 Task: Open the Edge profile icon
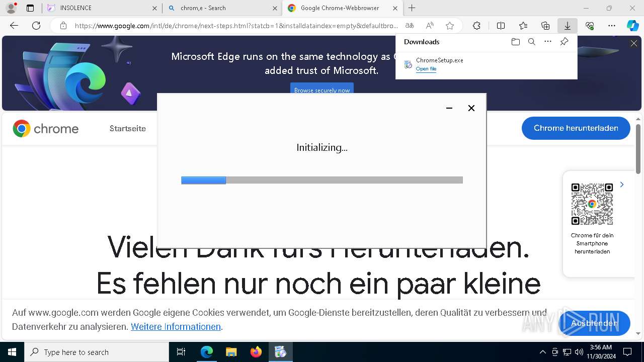coord(11,8)
